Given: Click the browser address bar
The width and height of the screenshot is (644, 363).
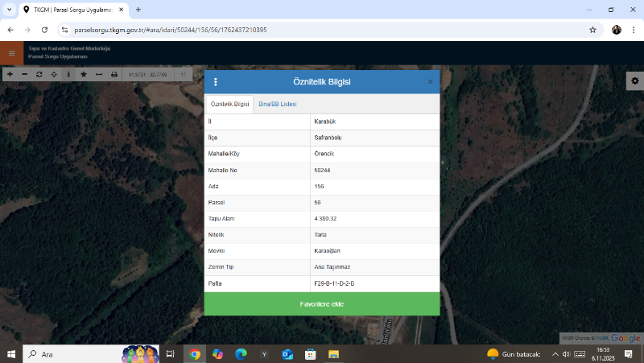Looking at the screenshot, I should point(322,30).
